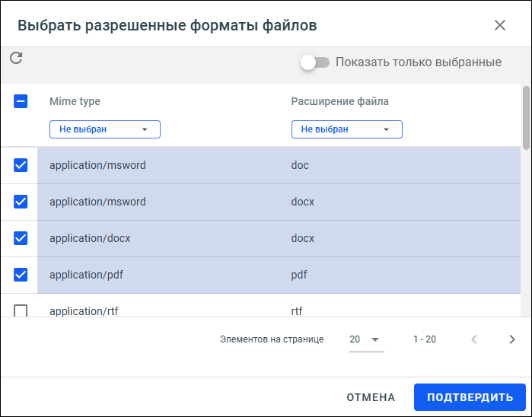Click the 'Элементов на странице' label
532x417 pixels.
point(272,339)
